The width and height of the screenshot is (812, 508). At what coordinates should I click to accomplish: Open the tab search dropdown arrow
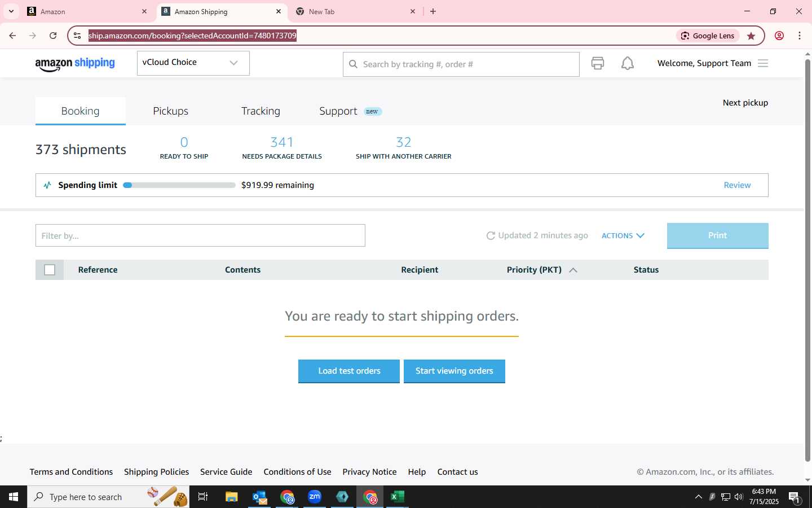(11, 11)
